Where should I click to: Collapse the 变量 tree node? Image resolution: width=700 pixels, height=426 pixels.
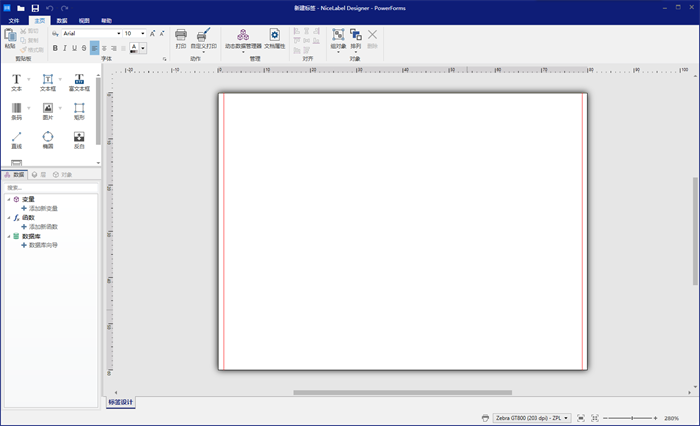point(9,199)
